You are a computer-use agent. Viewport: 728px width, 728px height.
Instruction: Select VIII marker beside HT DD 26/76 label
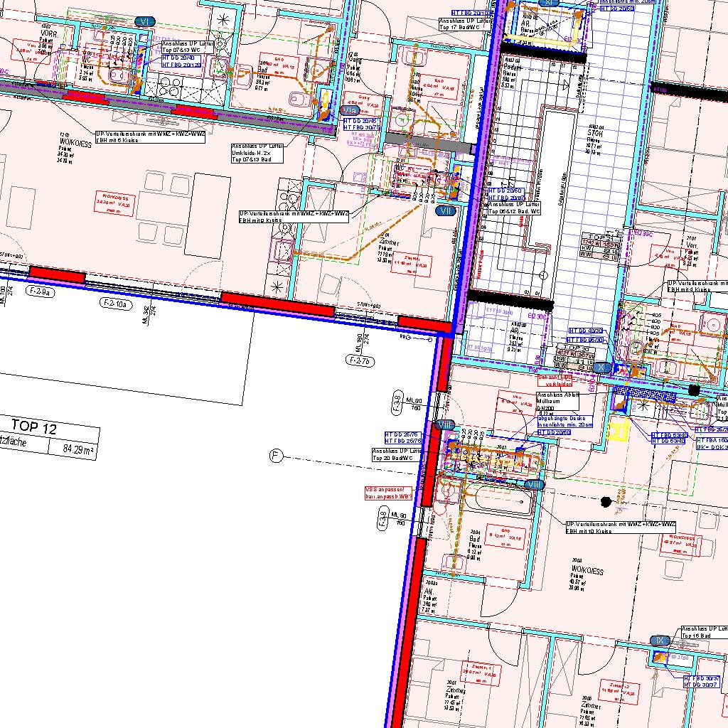445,425
